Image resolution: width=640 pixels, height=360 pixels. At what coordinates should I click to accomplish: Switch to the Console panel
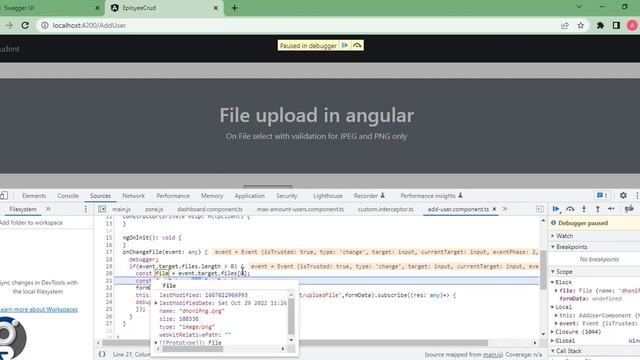[68, 196]
